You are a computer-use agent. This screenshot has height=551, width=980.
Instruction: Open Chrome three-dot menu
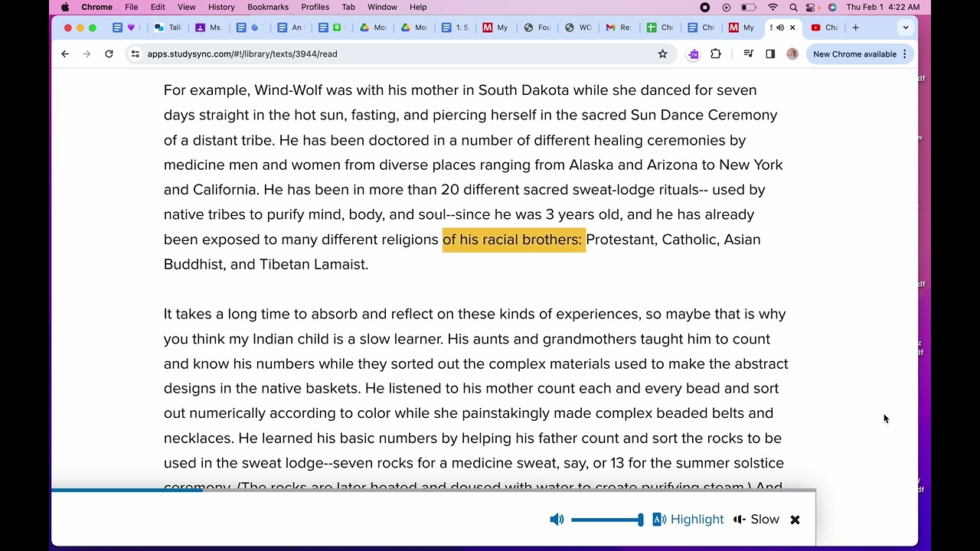pyautogui.click(x=905, y=54)
